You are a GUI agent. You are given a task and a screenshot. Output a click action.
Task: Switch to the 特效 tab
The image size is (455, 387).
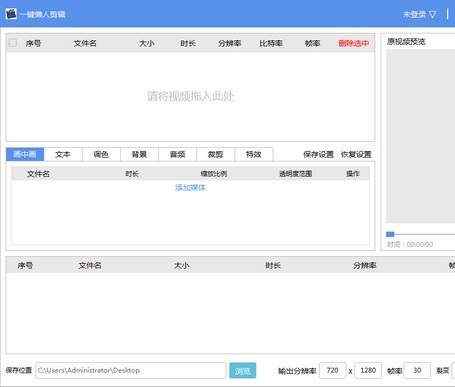click(x=254, y=154)
